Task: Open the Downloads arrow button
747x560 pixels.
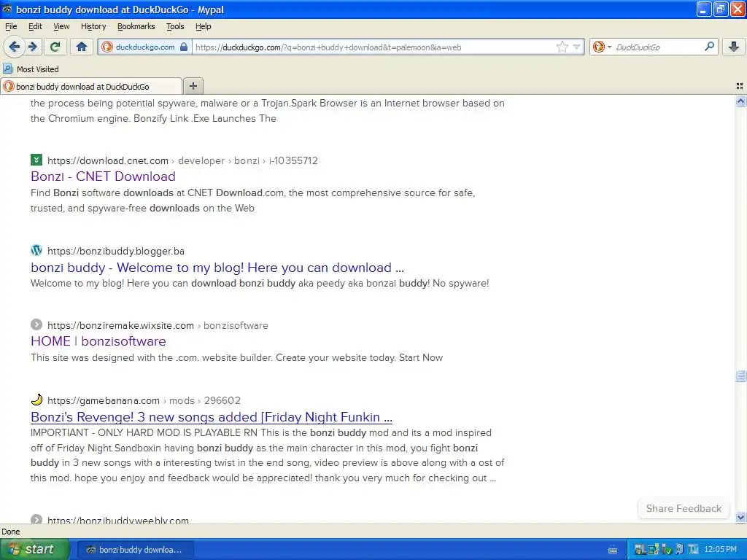Action: point(734,47)
